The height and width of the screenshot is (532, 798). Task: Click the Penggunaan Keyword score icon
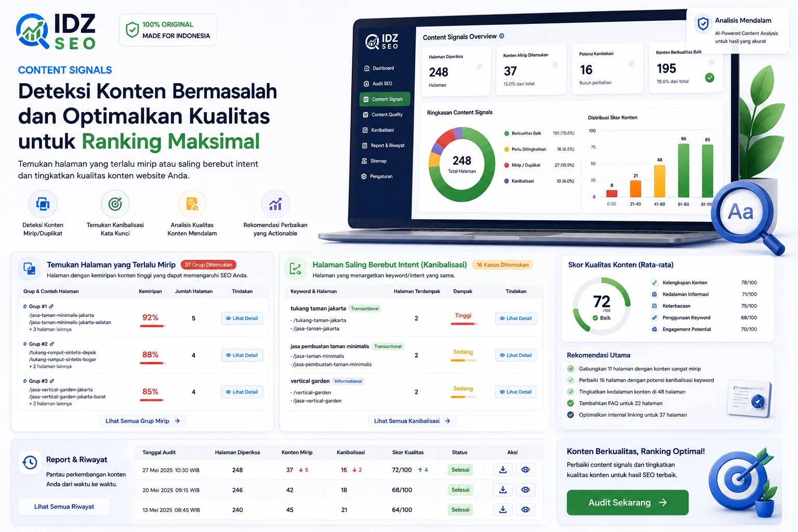tap(655, 317)
